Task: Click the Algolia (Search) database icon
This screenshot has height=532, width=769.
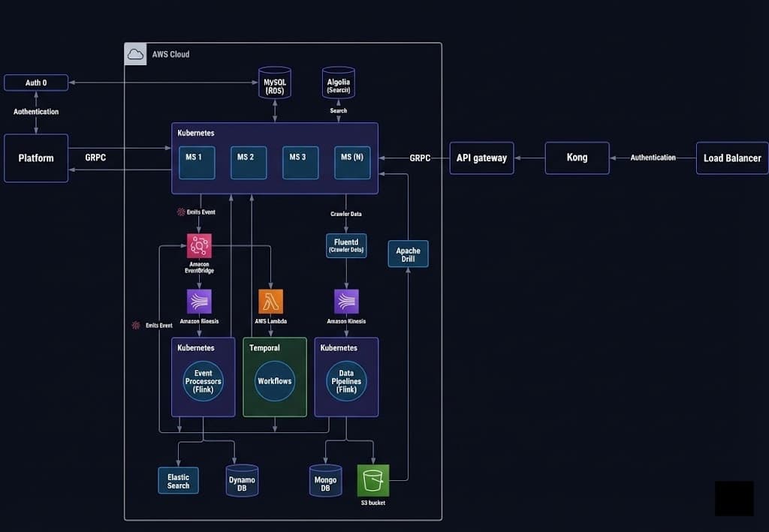Action: click(338, 83)
